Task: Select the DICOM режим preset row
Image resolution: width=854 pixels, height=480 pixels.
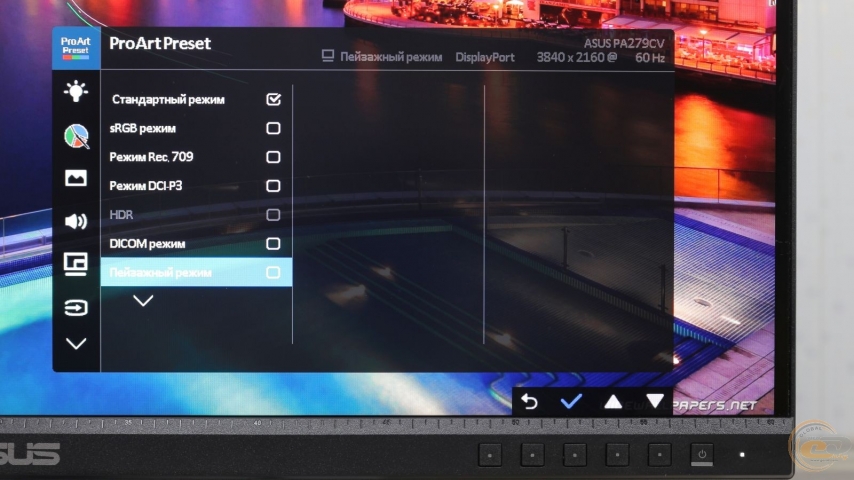Action: tap(197, 244)
